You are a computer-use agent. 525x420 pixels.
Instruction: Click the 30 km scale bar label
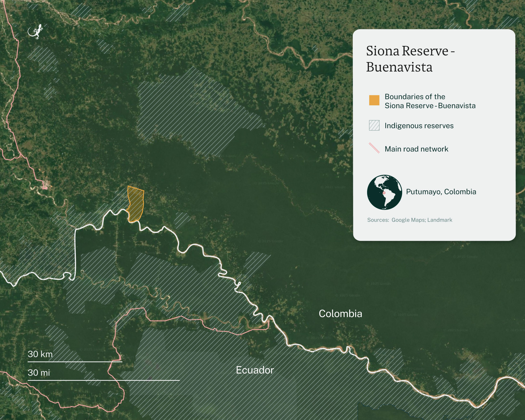[40, 354]
